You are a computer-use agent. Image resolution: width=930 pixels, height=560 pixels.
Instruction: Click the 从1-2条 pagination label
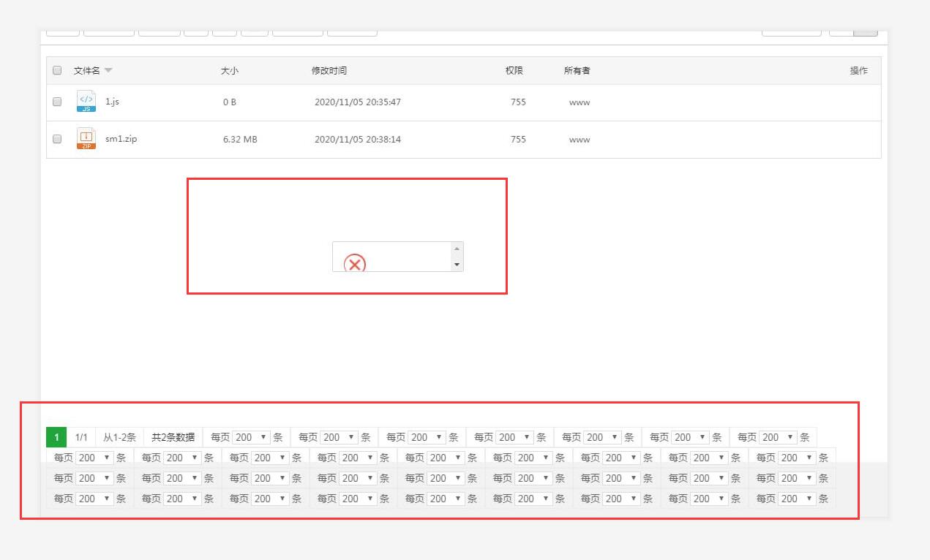point(119,437)
